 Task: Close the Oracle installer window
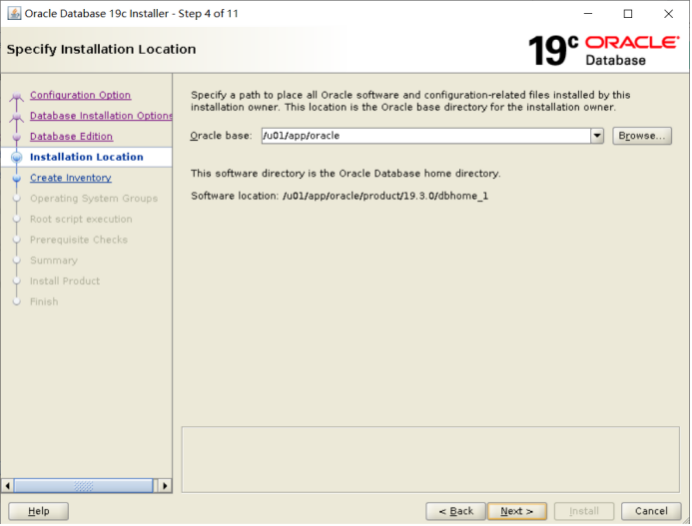pyautogui.click(x=668, y=14)
